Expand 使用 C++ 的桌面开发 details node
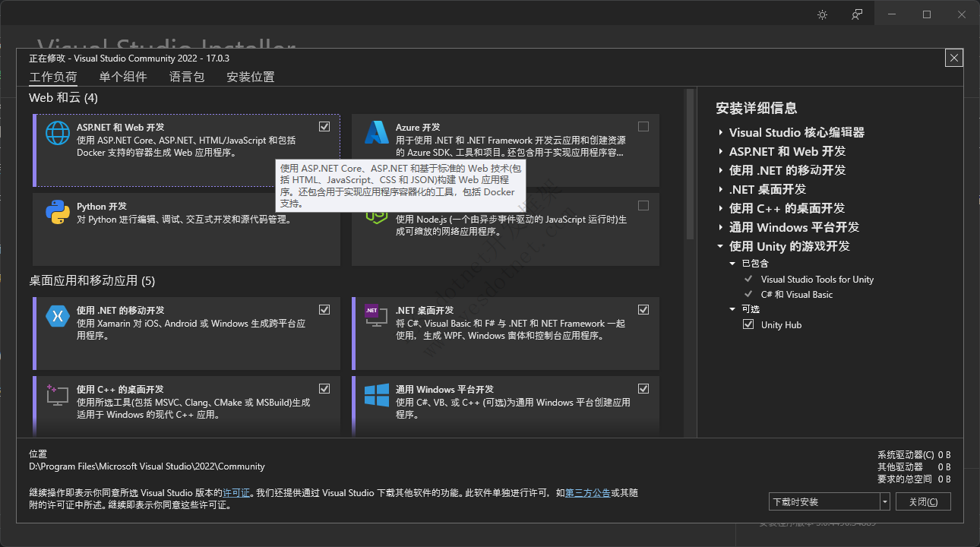 (x=720, y=208)
